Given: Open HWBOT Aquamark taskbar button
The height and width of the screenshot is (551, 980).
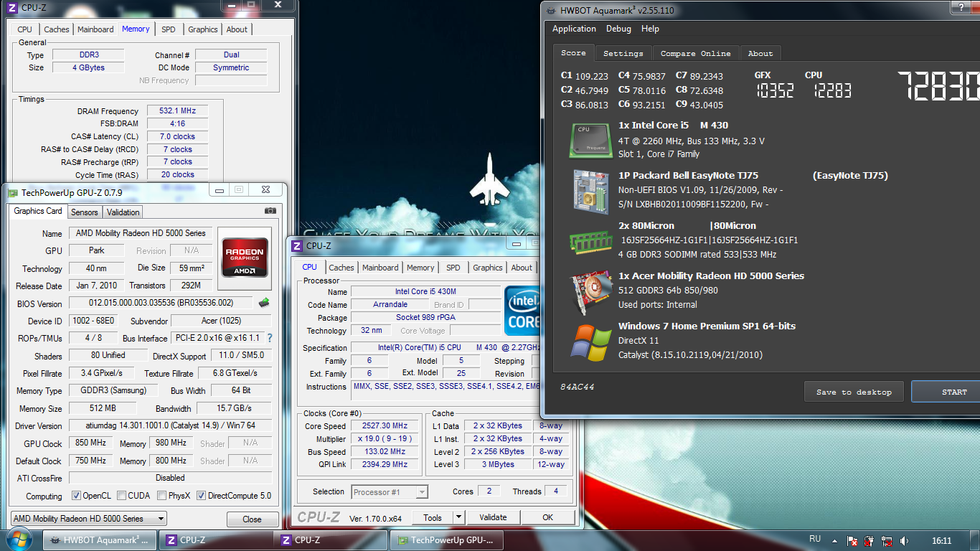Looking at the screenshot, I should (x=99, y=540).
